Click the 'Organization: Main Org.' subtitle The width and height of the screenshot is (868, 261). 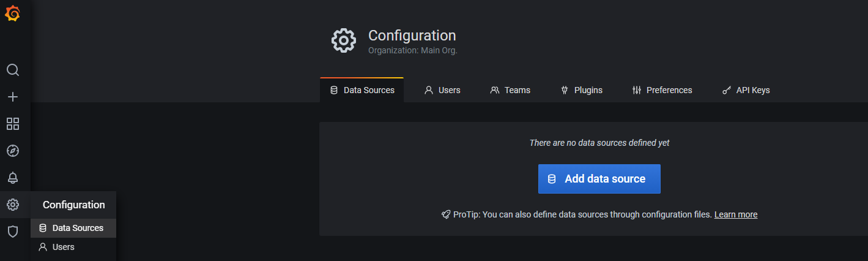(413, 50)
